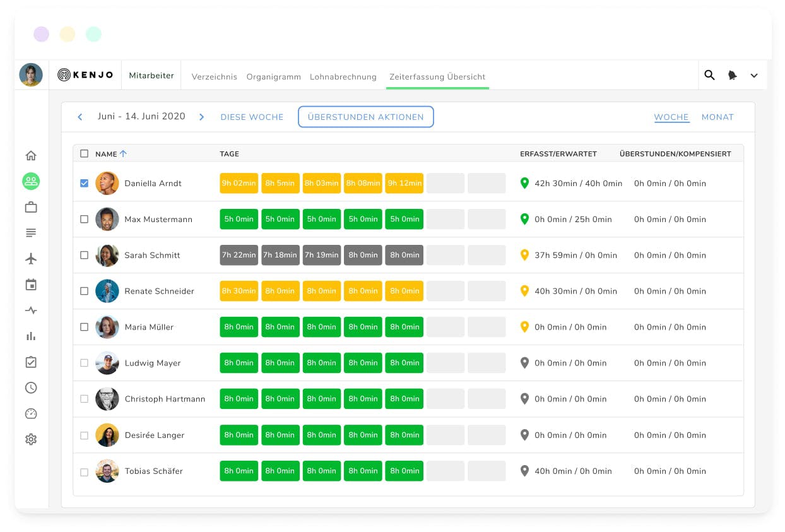Open the Organigramm tab
785x532 pixels.
(273, 77)
